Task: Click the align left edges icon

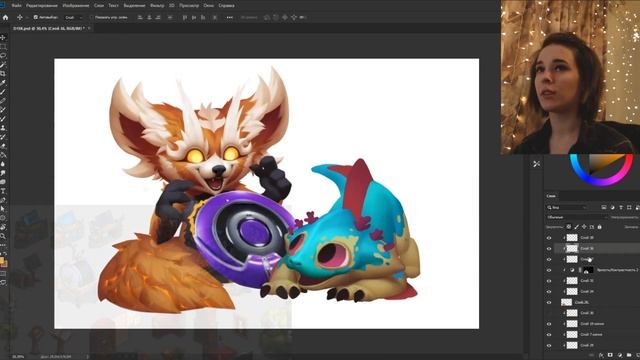Action: point(140,18)
